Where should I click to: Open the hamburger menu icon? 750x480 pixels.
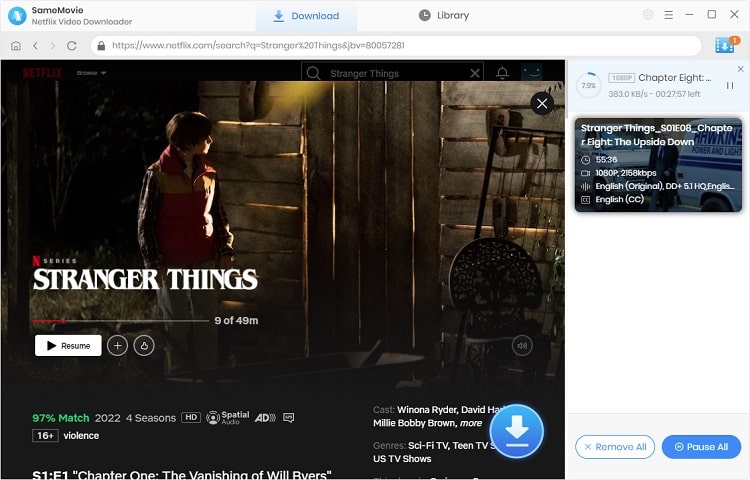tap(669, 15)
